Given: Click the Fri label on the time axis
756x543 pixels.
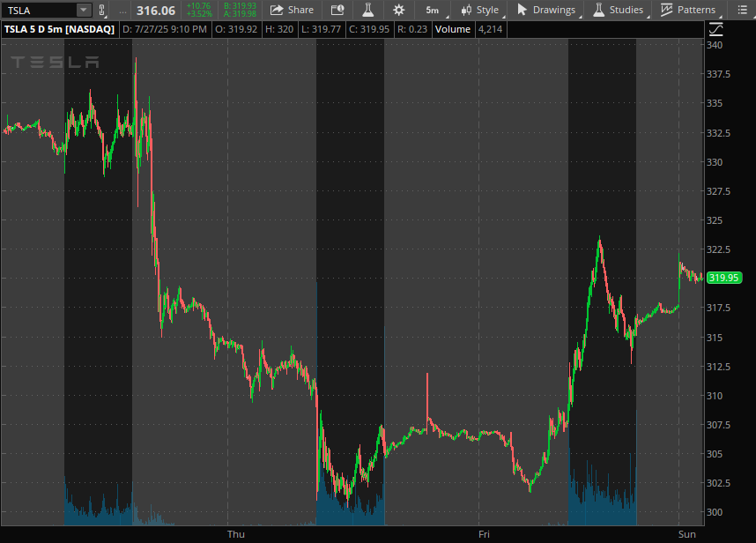Looking at the screenshot, I should click(484, 534).
